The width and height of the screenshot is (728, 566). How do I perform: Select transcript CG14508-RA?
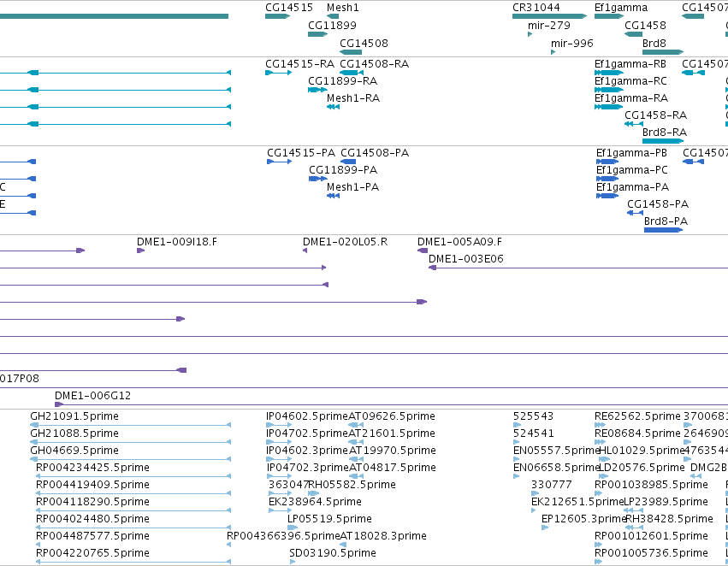[374, 63]
